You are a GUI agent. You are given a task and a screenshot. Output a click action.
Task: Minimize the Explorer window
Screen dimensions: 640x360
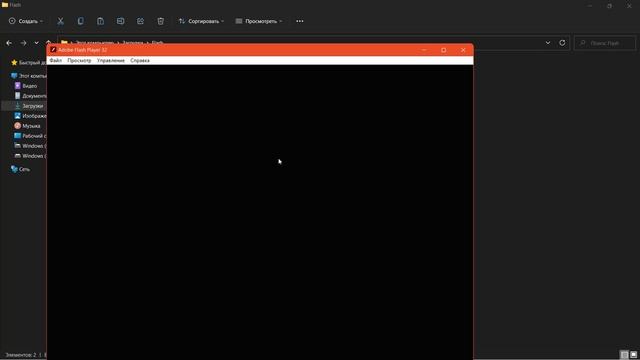click(x=590, y=6)
